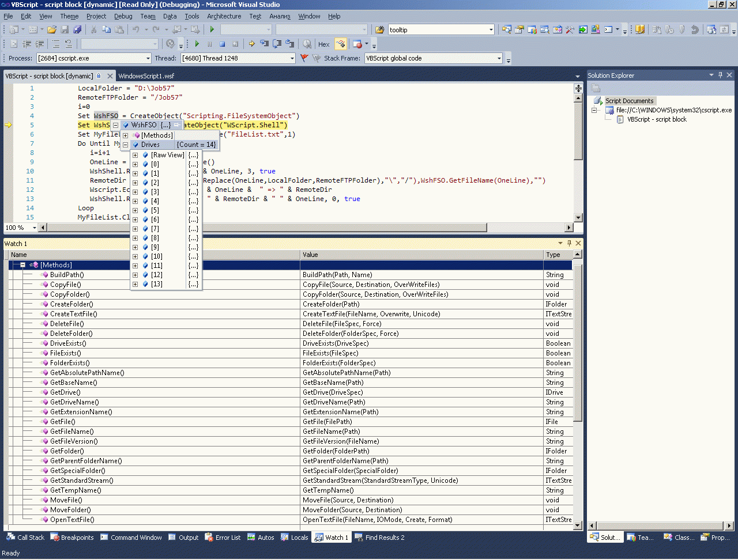This screenshot has width=738, height=560.
Task: Click the Break All pause icon
Action: click(x=210, y=44)
